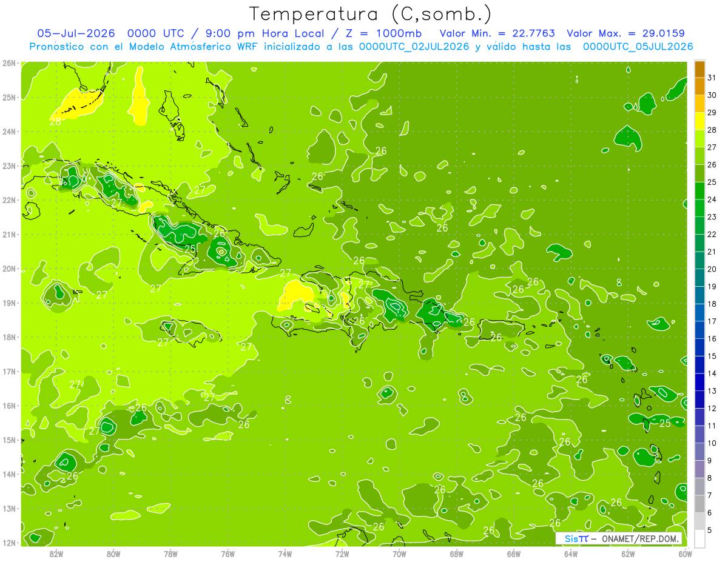Select legend scale value 29
This screenshot has height=562, width=728.
712,112
